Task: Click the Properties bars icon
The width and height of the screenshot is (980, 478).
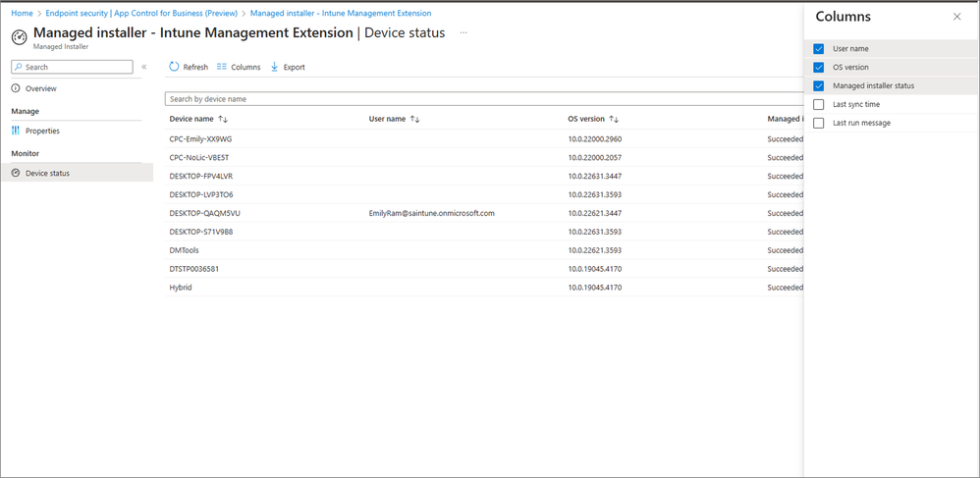Action: pyautogui.click(x=16, y=131)
